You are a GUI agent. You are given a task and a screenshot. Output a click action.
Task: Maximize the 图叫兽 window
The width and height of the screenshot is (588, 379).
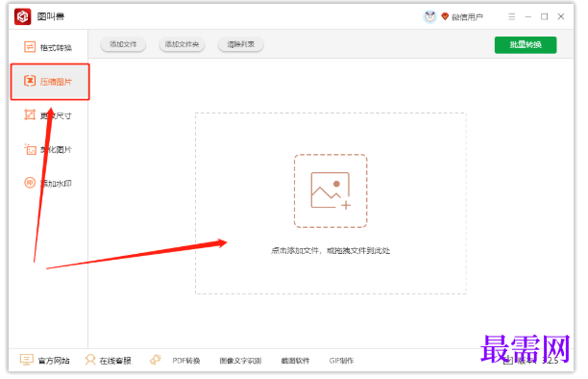click(x=544, y=16)
